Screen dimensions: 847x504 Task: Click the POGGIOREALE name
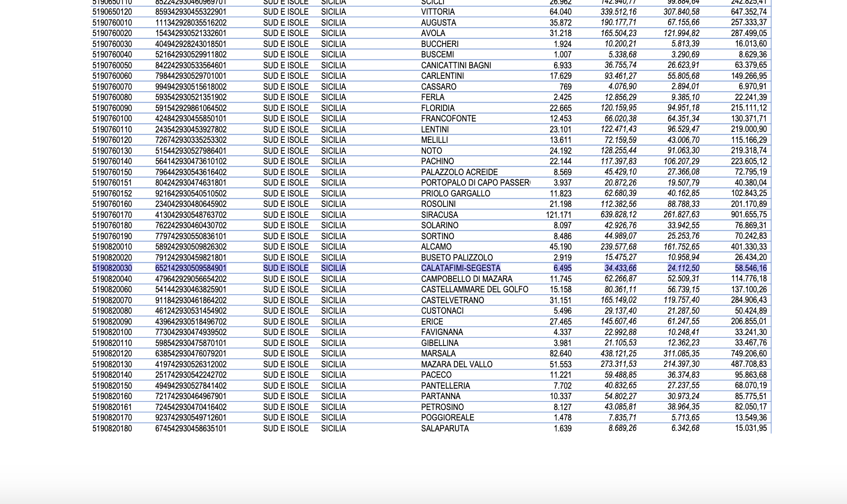point(447,418)
